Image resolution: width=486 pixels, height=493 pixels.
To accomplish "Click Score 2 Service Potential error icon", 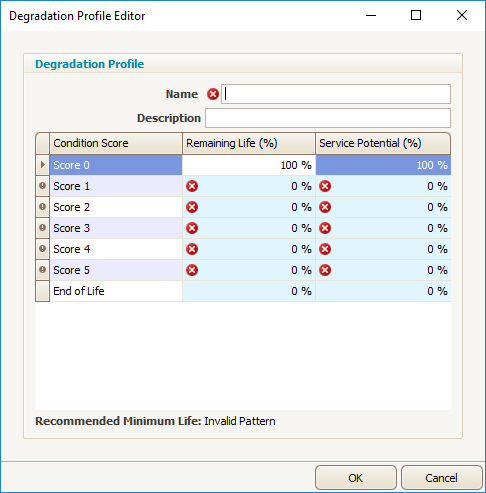I will point(325,207).
